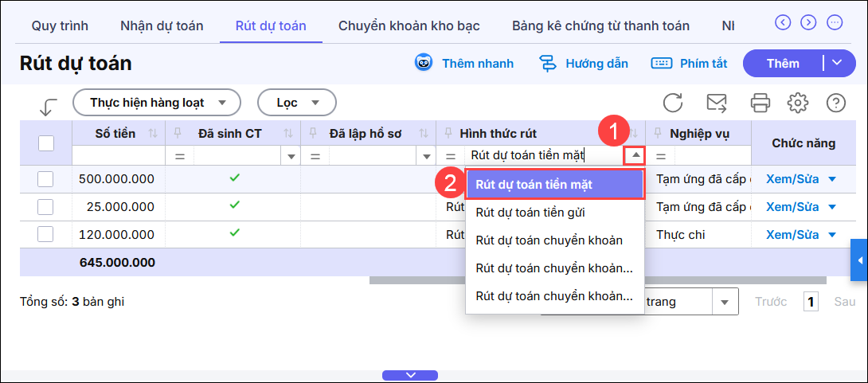Open the Lọc filter dropdown

[x=296, y=103]
